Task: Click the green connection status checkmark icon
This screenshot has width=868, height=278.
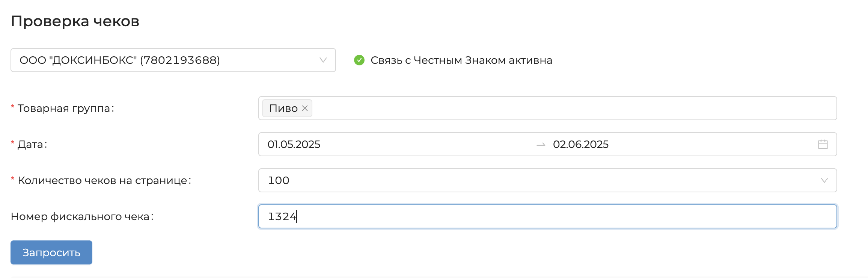Action: (359, 60)
